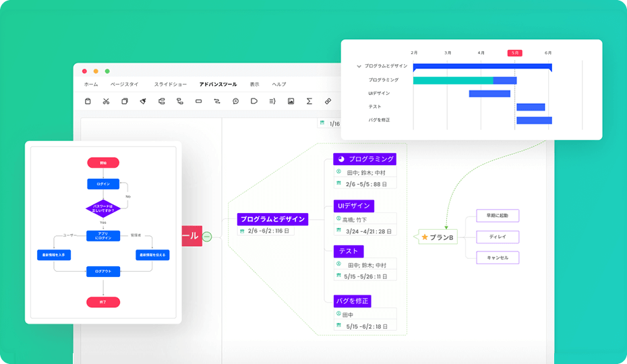
Task: Insert a summary with the bracket icon
Action: [x=272, y=101]
